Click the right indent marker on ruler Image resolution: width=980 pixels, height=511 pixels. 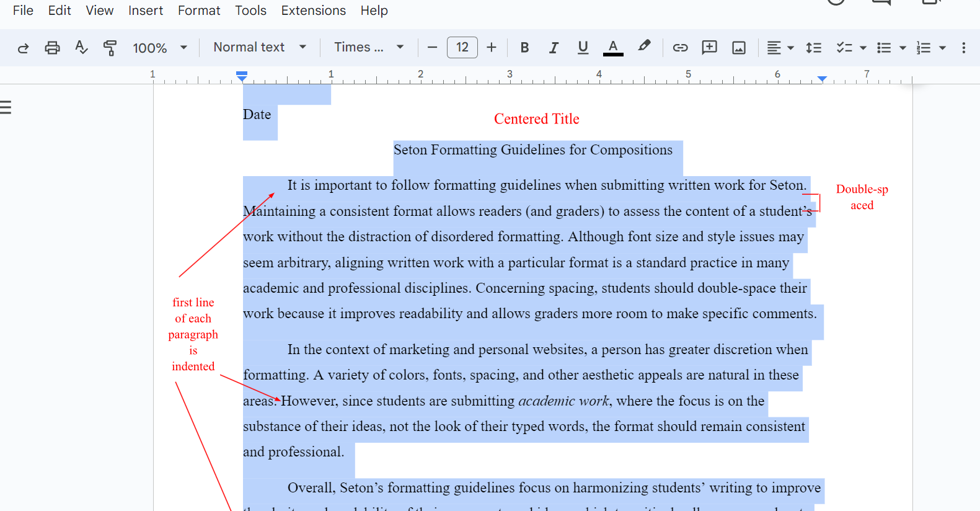click(x=822, y=79)
